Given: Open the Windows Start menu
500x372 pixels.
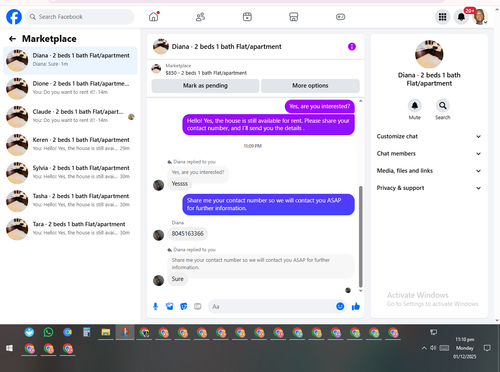Looking at the screenshot, I should coord(9,348).
